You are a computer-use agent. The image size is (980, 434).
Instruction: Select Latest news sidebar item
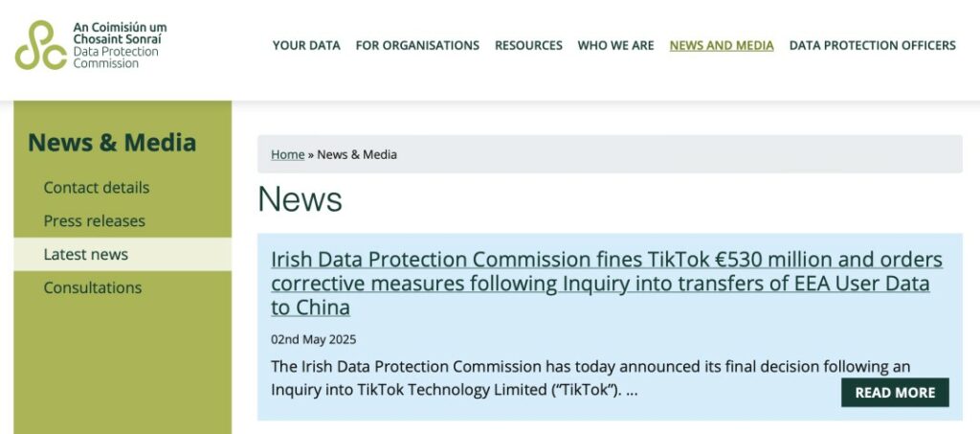point(86,255)
